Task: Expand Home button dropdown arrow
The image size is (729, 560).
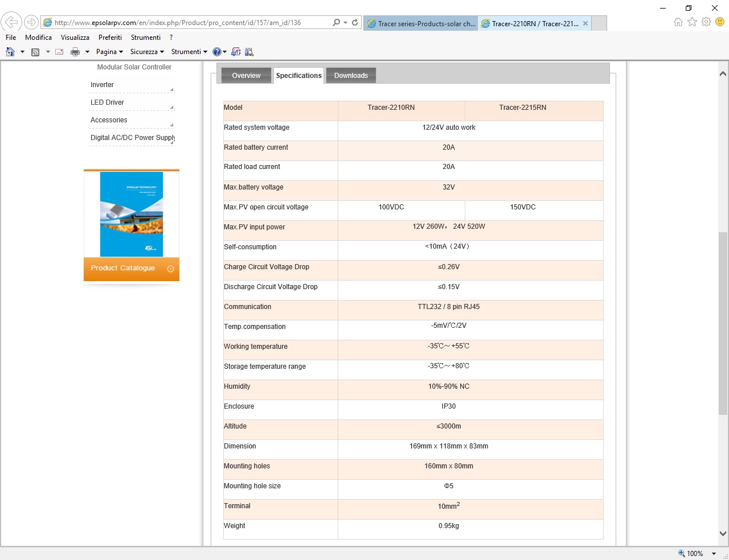Action: pyautogui.click(x=22, y=52)
